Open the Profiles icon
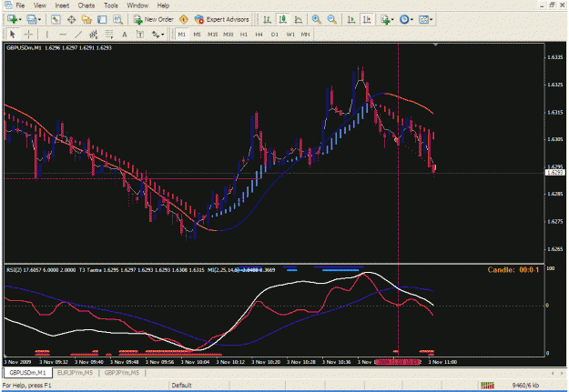The image size is (569, 392). coord(32,20)
